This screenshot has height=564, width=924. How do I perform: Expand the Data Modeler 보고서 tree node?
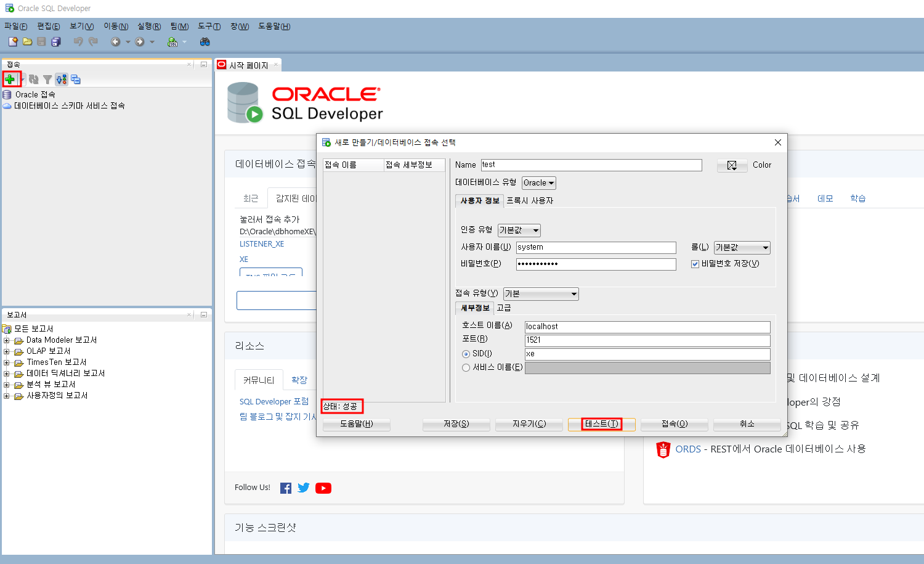[x=6, y=340]
